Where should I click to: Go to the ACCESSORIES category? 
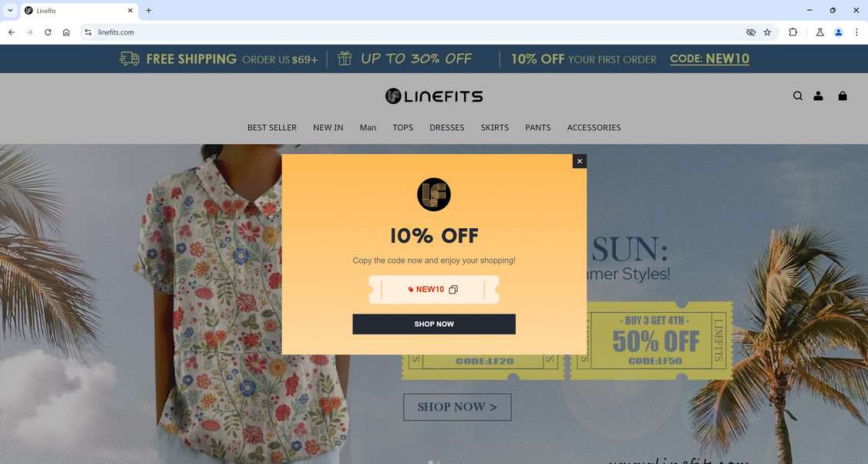click(594, 127)
